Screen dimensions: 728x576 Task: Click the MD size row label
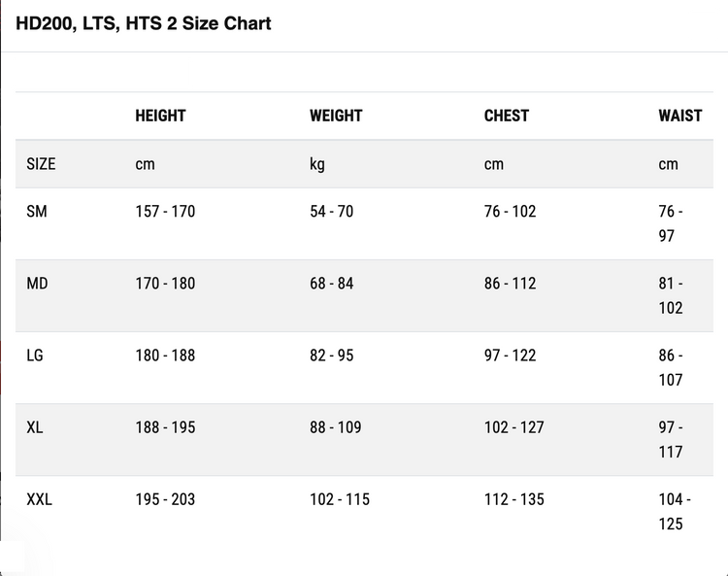(x=37, y=284)
